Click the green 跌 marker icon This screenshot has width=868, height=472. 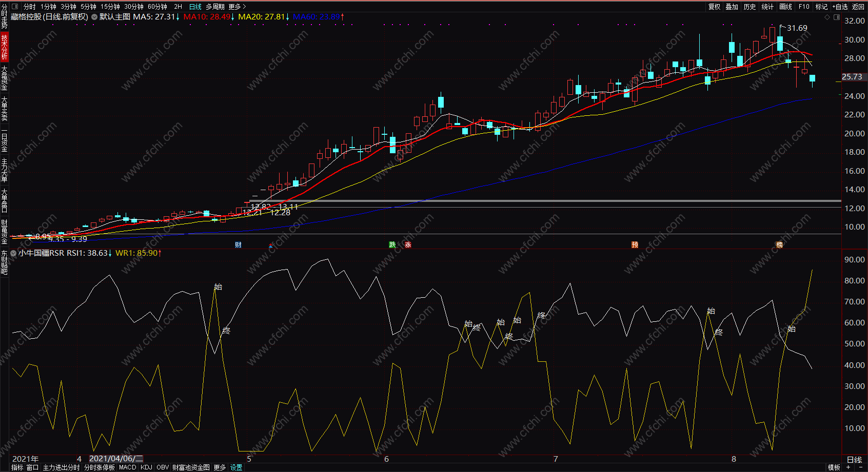coord(392,245)
